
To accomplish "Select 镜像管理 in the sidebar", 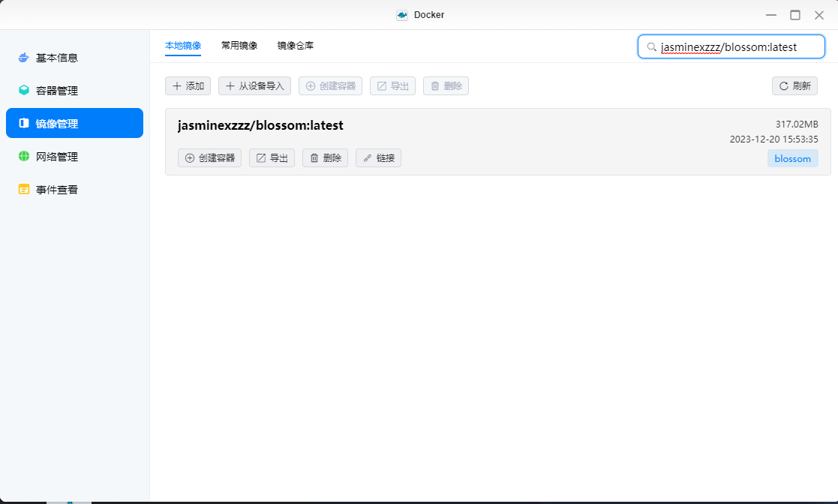I will [x=56, y=124].
